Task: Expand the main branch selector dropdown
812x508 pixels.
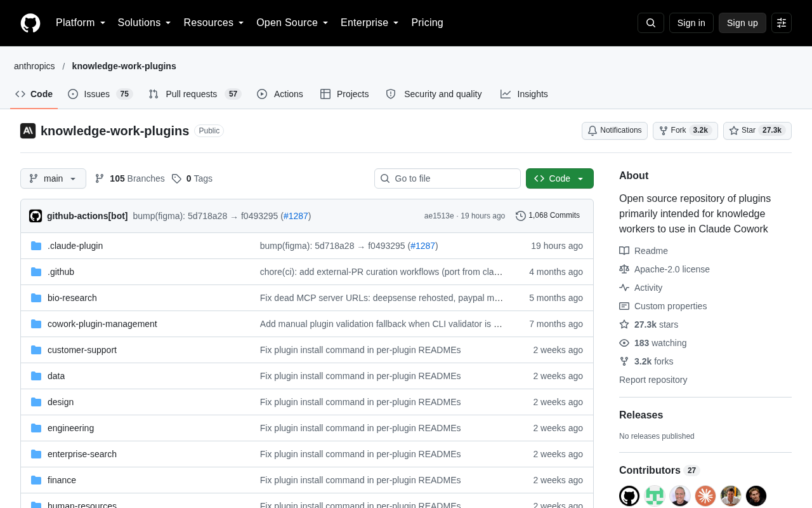Action: pyautogui.click(x=53, y=178)
